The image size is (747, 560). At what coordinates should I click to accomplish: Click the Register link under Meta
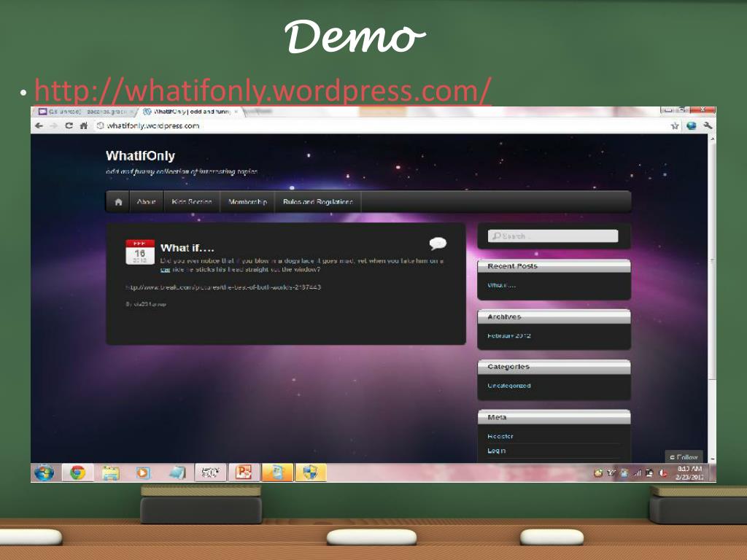click(500, 436)
